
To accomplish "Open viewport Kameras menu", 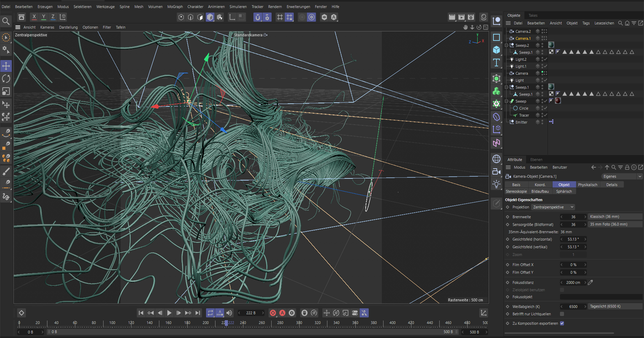I will 47,27.
